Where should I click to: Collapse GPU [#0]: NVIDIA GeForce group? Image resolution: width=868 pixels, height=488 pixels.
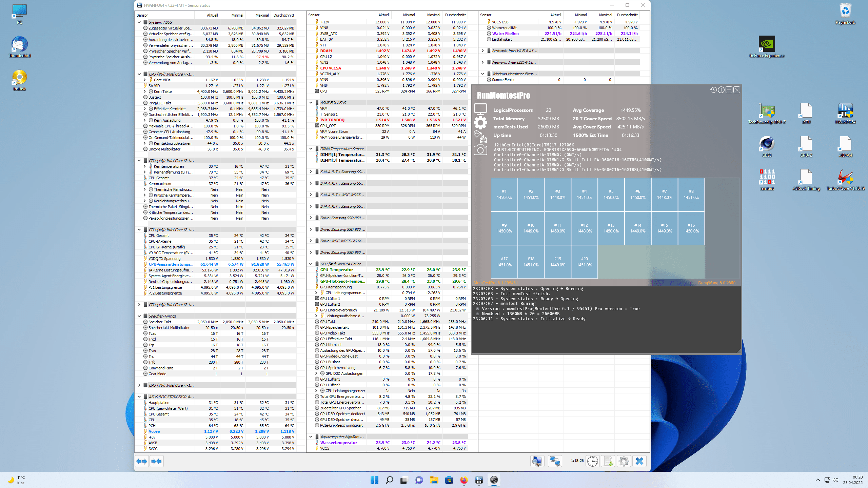pyautogui.click(x=311, y=264)
